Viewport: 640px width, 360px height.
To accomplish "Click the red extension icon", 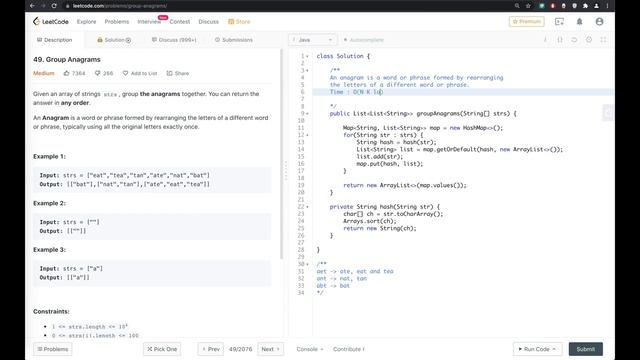I will pyautogui.click(x=553, y=6).
